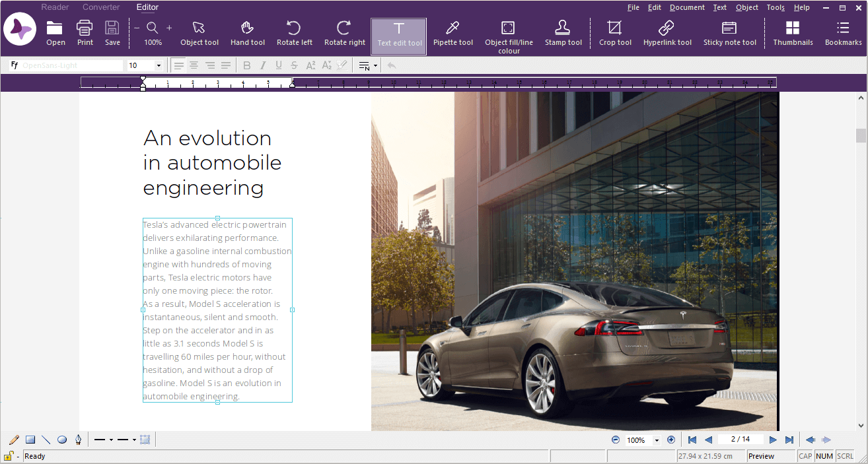The image size is (868, 464).
Task: Open the line style dropdown arrow
Action: point(134,440)
